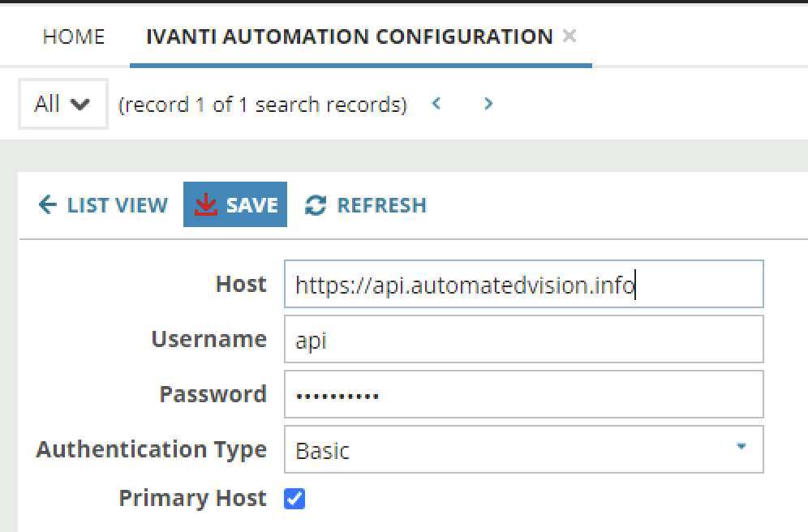Save the configuration record
808x532 pixels.
(x=235, y=204)
